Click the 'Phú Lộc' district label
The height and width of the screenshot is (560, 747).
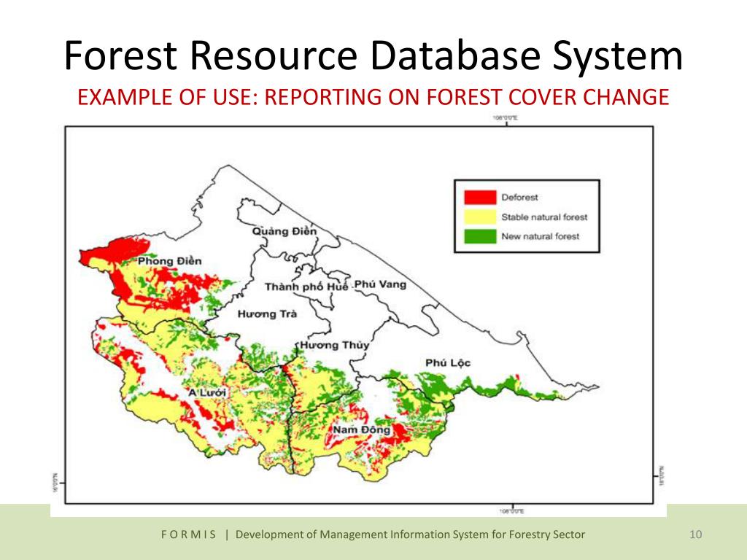tap(448, 363)
